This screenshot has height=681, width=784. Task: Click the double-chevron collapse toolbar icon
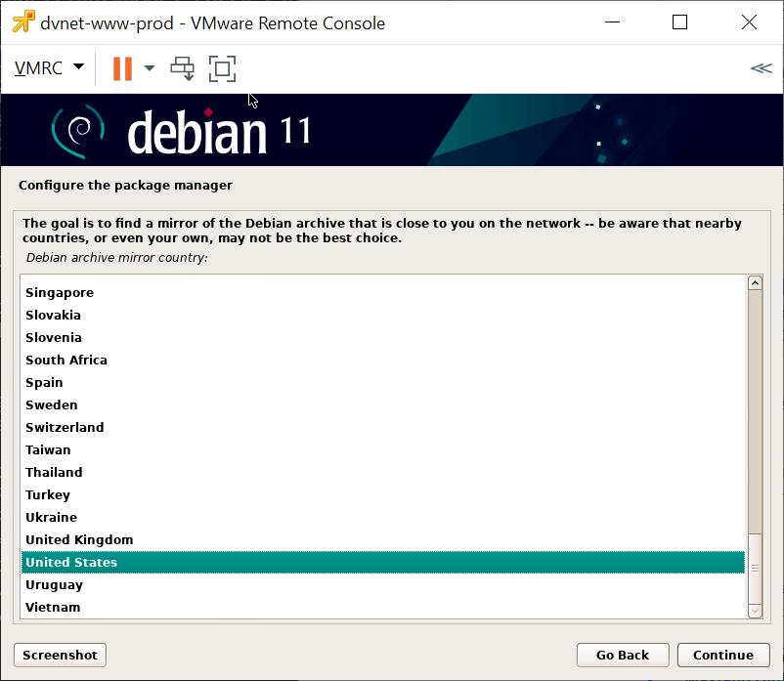(x=761, y=68)
